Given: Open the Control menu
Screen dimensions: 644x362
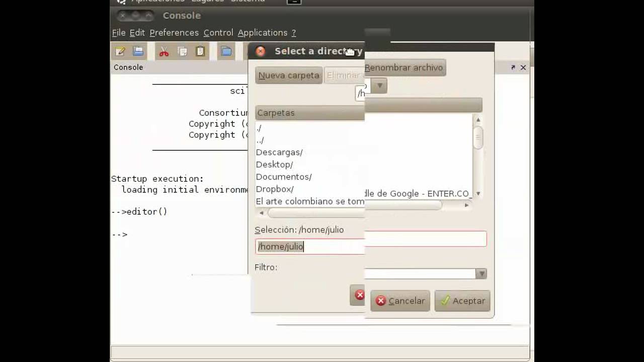Looking at the screenshot, I should pos(218,33).
